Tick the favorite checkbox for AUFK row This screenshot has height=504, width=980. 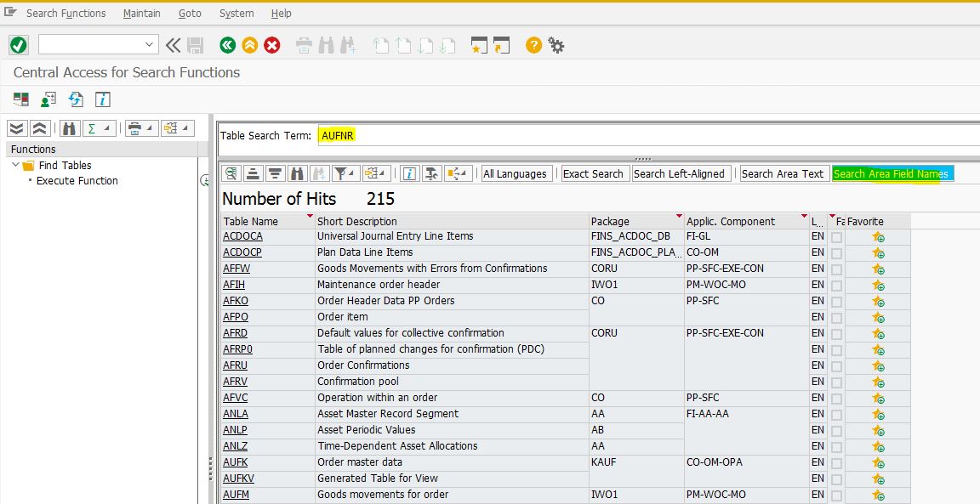coord(836,463)
